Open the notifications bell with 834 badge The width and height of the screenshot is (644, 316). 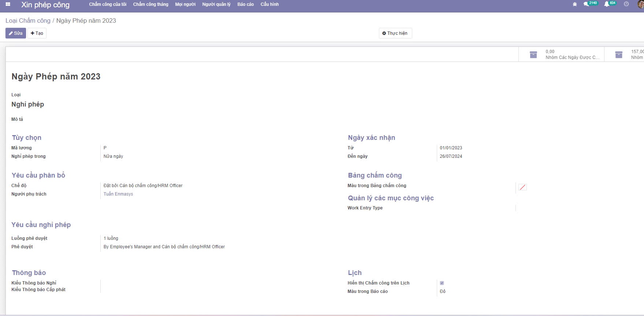pos(607,4)
